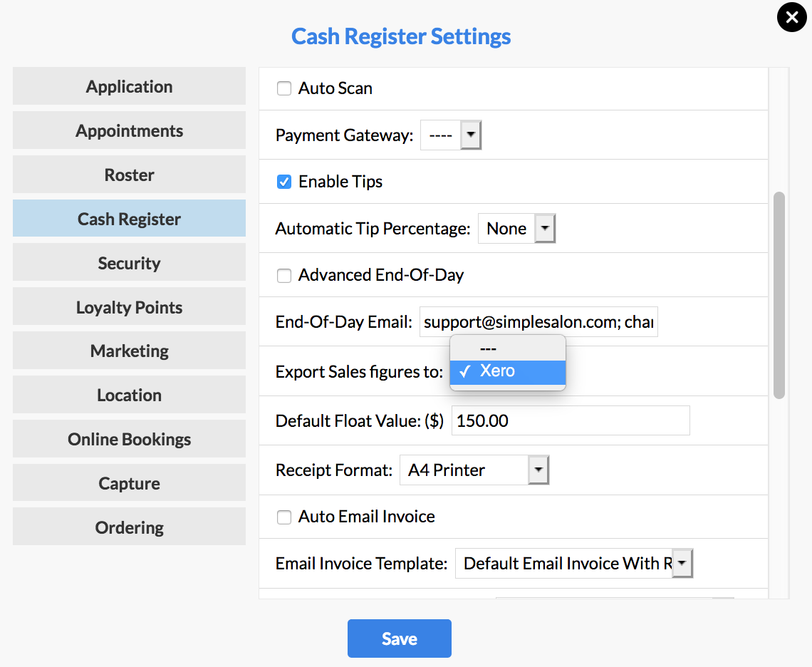Click the Payment Gateway label
This screenshot has width=812, height=667.
344,135
